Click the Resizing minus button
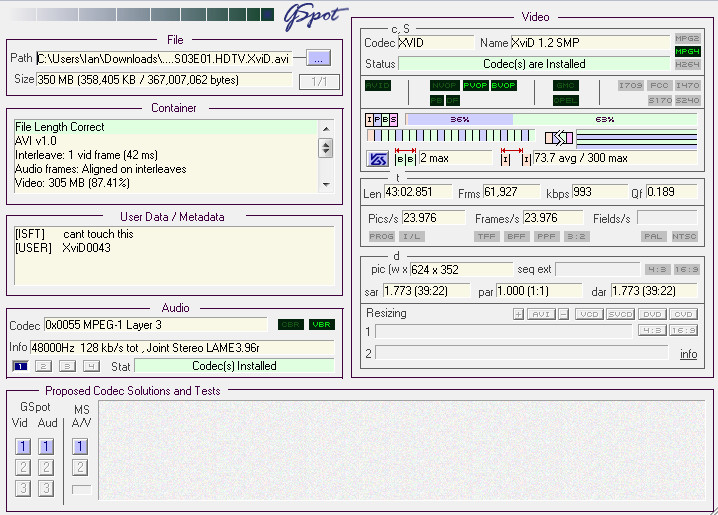Image resolution: width=718 pixels, height=515 pixels. [x=564, y=314]
